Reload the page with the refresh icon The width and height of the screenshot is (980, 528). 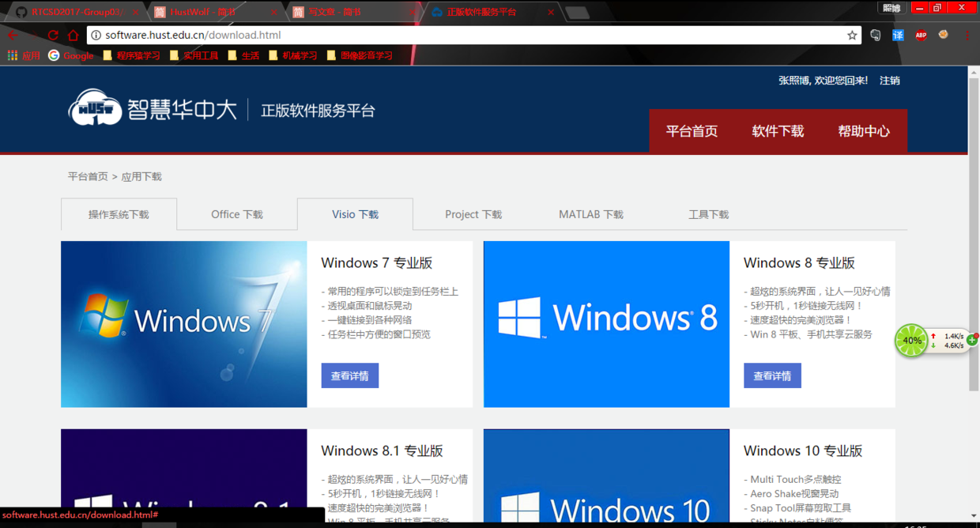click(53, 35)
